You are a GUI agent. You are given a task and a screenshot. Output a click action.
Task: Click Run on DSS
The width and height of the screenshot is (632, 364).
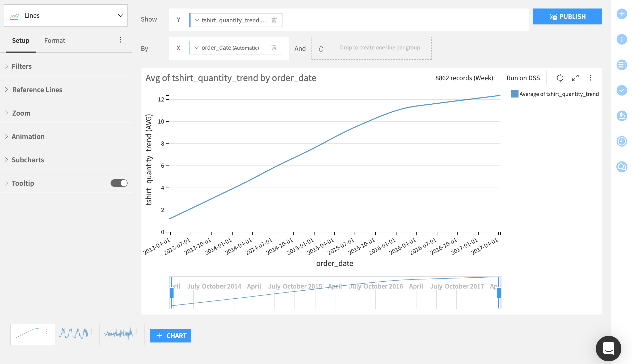[523, 78]
